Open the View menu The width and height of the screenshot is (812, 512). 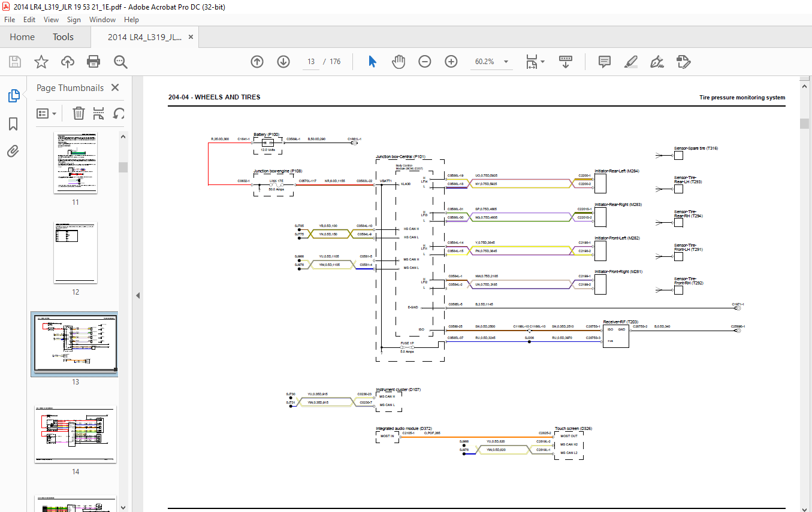[51, 20]
